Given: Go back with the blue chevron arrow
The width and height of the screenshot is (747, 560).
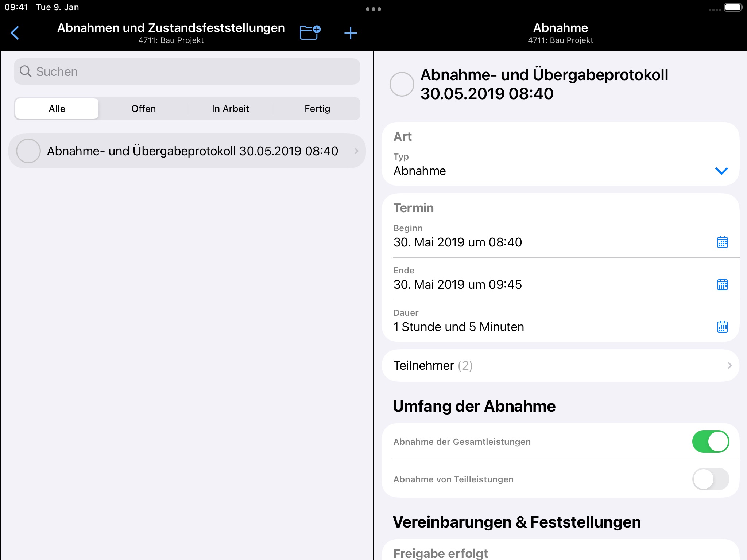Looking at the screenshot, I should pos(15,33).
